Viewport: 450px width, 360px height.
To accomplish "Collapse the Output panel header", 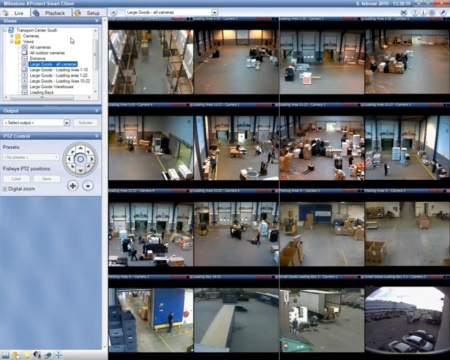I will (x=96, y=111).
